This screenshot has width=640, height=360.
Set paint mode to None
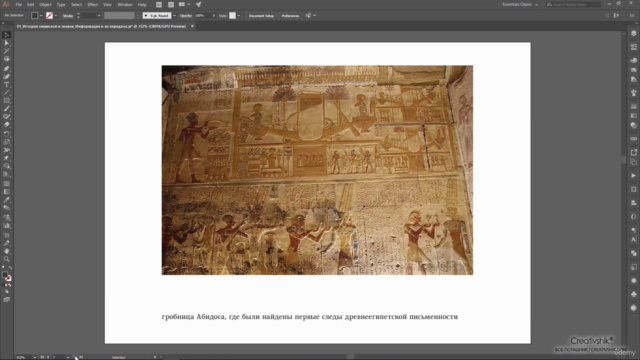[9, 285]
